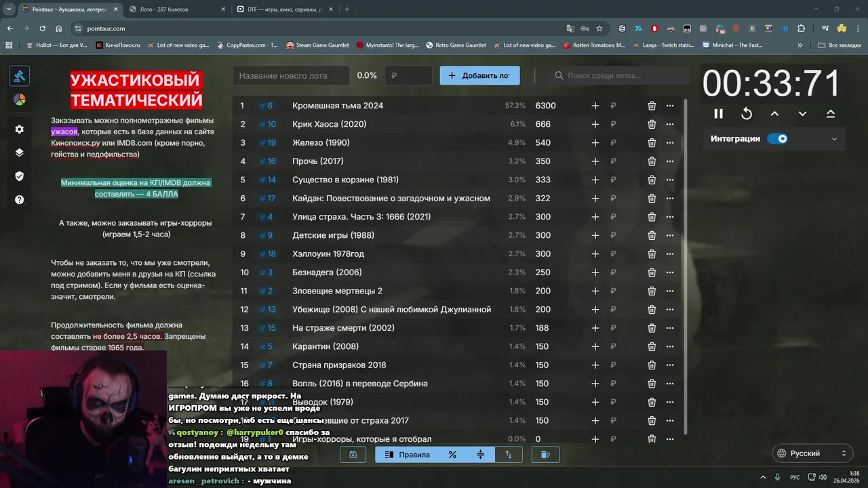The height and width of the screenshot is (488, 868).
Task: Open the help question icon in sidebar
Action: click(x=19, y=200)
